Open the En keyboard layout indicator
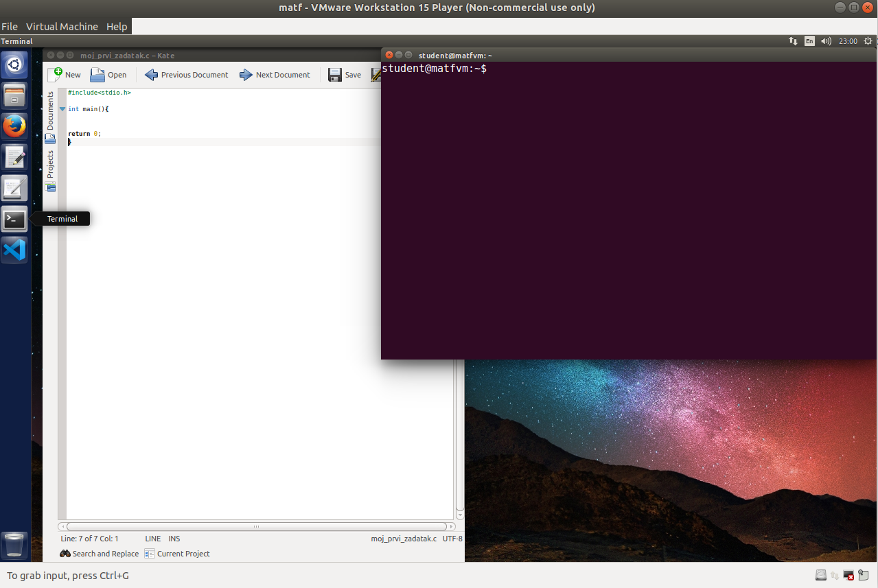Screen dimensions: 878x588 [809, 41]
